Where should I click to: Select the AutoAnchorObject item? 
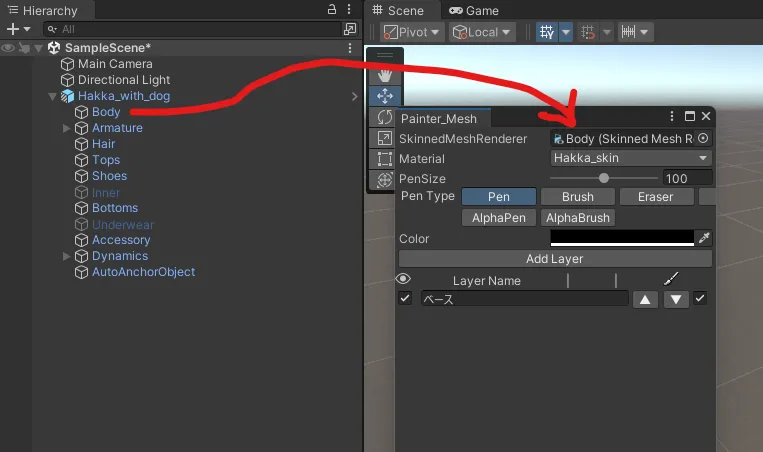click(143, 272)
